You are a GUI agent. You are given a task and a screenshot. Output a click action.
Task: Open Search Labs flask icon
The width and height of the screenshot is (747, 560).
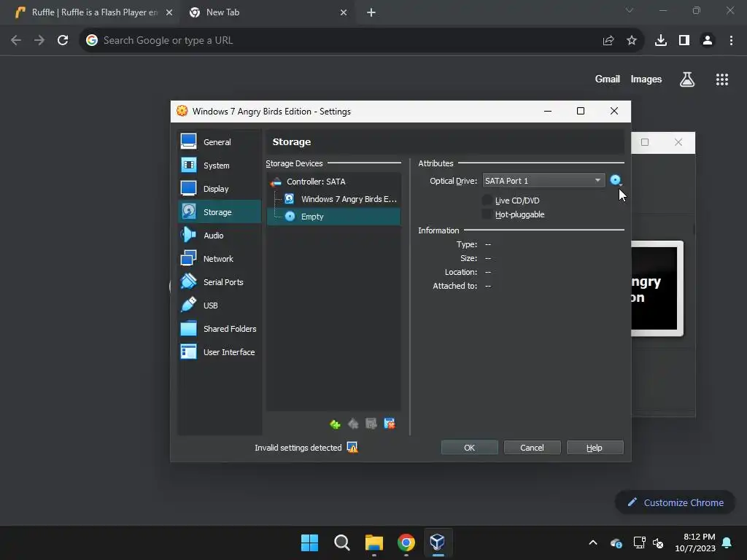[687, 79]
